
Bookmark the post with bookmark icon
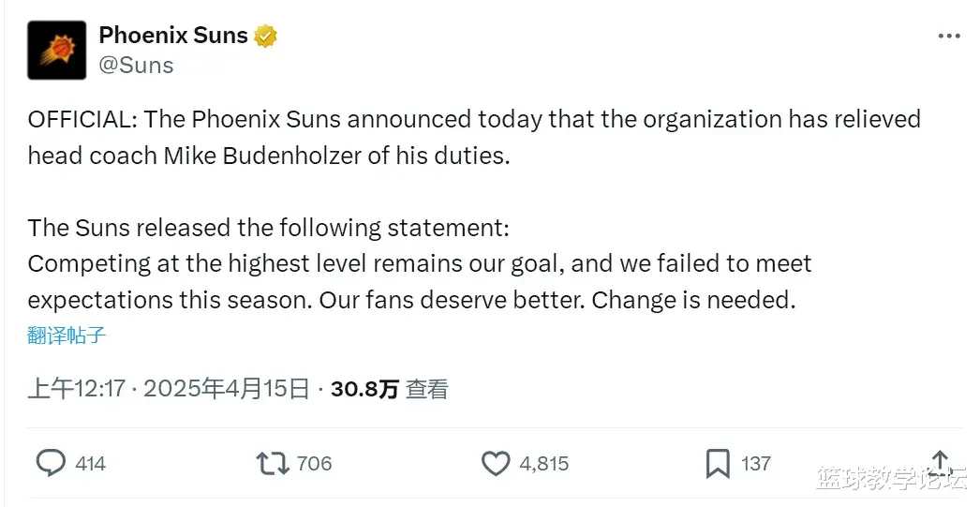coord(718,464)
